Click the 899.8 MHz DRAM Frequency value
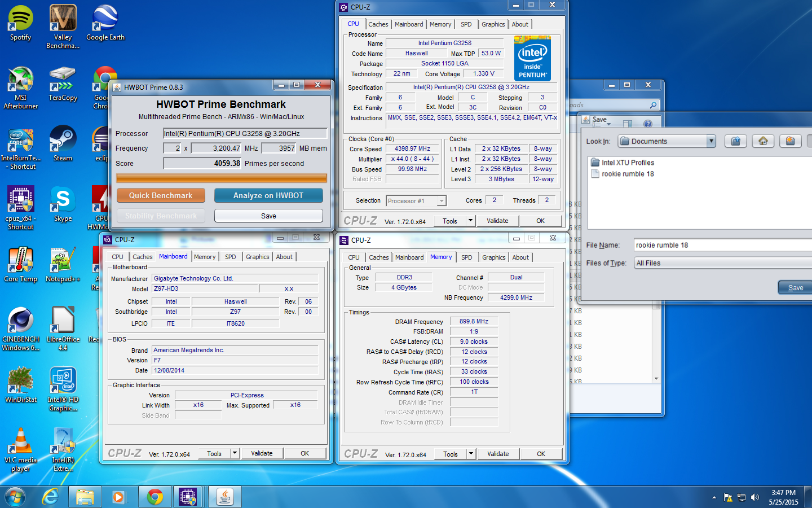 coord(474,321)
